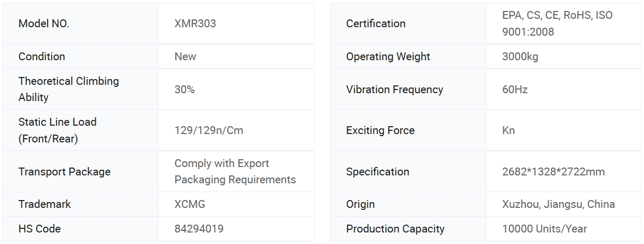
Task: Click the 2682*1328*2722mm specification value
Action: tap(553, 172)
